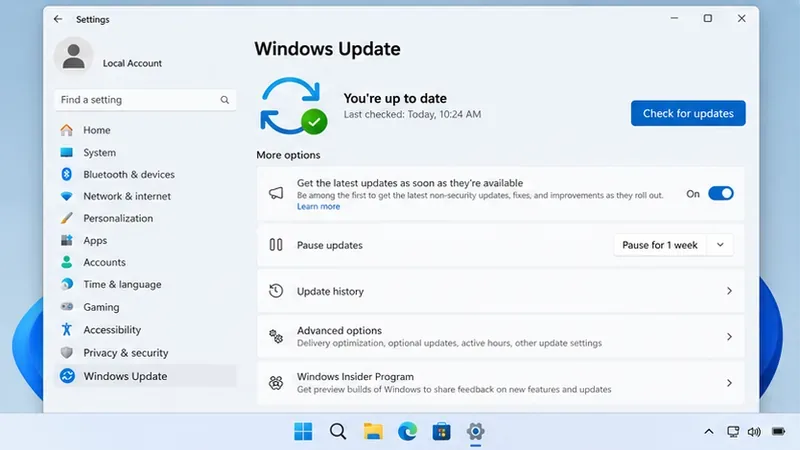Click Pause for 1 week button
This screenshot has height=450, width=800.
(660, 245)
